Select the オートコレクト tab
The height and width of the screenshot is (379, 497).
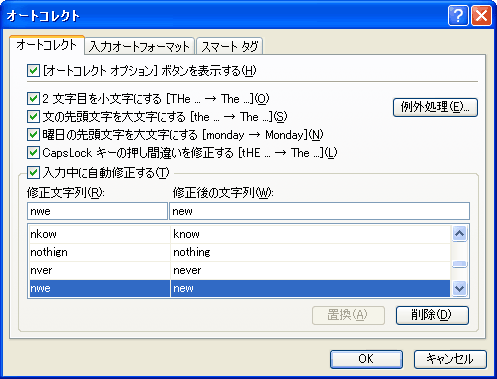tap(47, 45)
